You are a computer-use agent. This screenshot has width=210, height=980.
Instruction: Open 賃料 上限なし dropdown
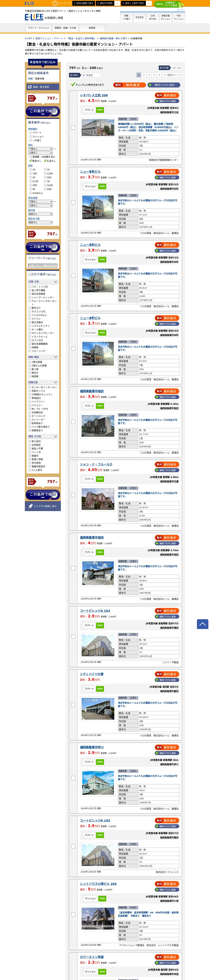click(x=40, y=153)
